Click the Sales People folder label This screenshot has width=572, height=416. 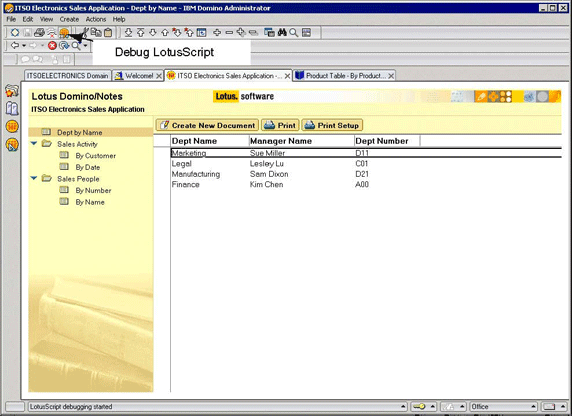coord(78,178)
